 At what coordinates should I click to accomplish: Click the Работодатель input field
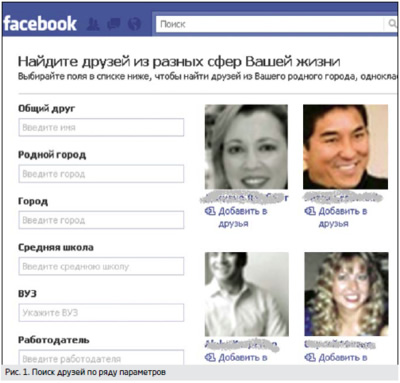click(101, 357)
